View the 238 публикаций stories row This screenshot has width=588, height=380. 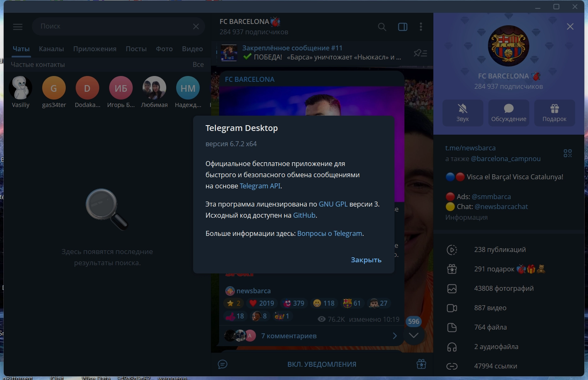[509, 249]
